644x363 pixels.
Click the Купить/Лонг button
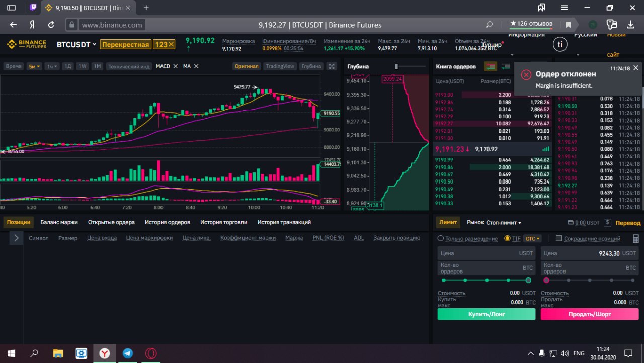[487, 314]
